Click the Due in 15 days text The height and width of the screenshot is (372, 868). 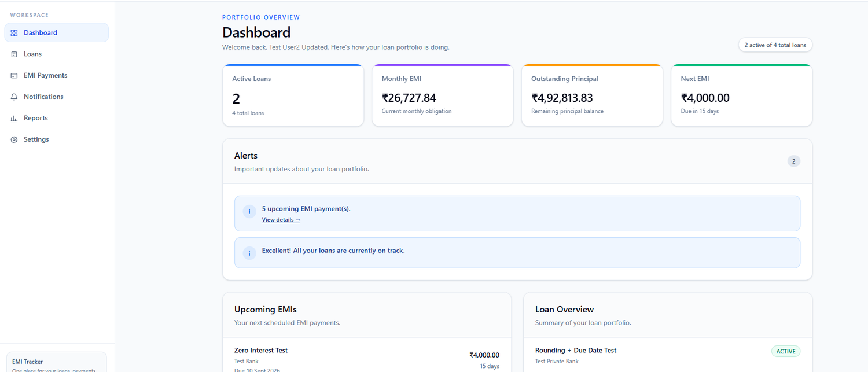(x=700, y=111)
